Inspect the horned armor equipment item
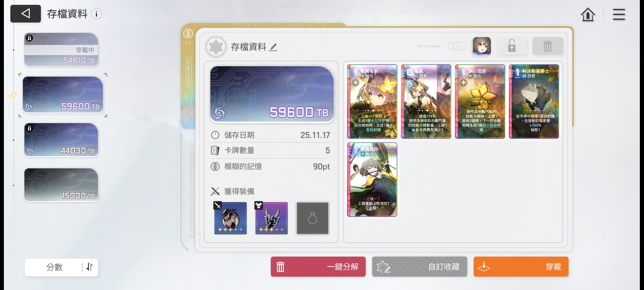This screenshot has width=644, height=290. click(271, 218)
